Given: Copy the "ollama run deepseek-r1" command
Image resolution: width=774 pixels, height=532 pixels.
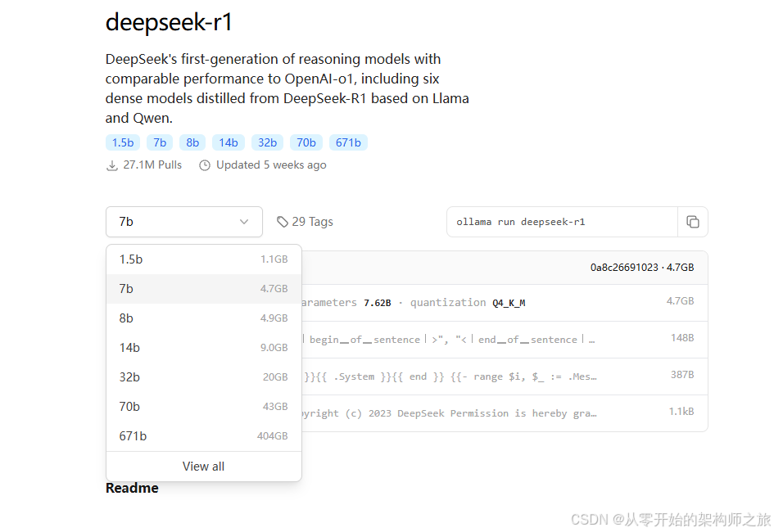Looking at the screenshot, I should tap(693, 221).
